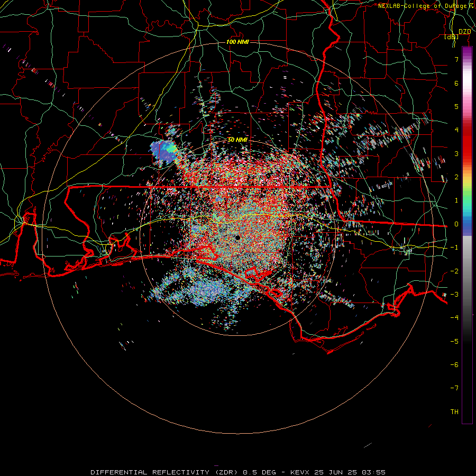Click the "25 JUN 25" date in the caption

click(x=336, y=472)
